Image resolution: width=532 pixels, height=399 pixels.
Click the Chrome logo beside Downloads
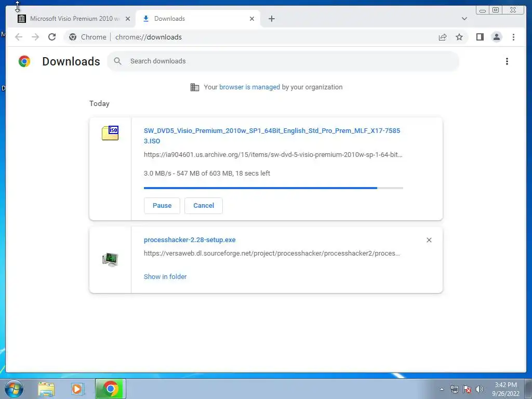pyautogui.click(x=24, y=61)
